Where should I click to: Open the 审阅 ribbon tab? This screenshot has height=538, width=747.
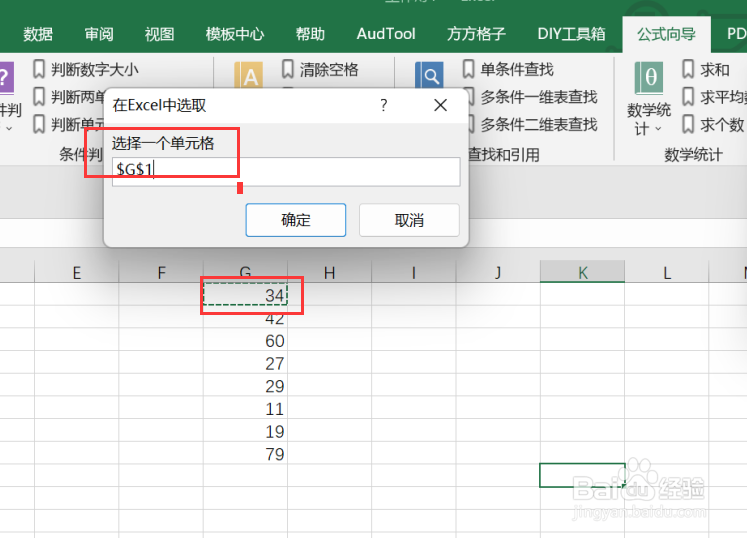[x=99, y=34]
